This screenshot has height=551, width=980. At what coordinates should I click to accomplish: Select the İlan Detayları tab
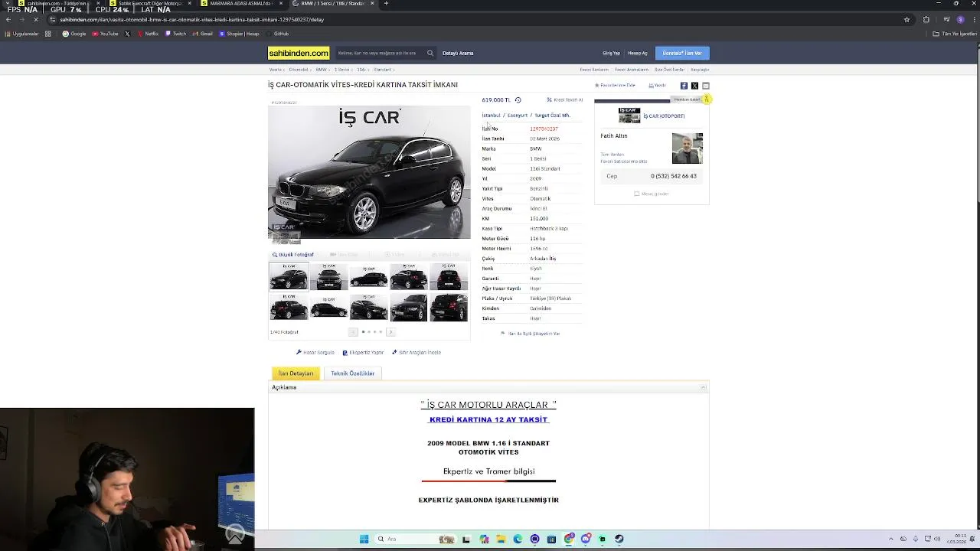coord(296,373)
